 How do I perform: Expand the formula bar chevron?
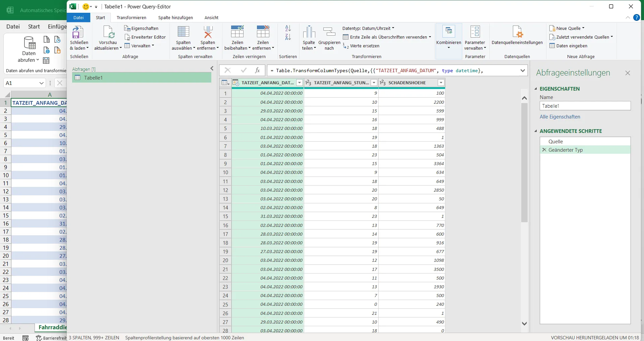coord(523,70)
